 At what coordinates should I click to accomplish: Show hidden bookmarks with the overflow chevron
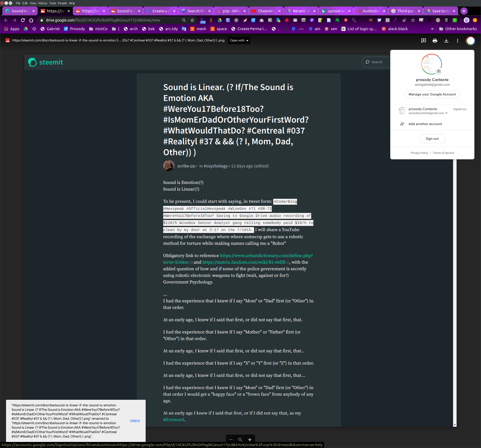tap(433, 29)
